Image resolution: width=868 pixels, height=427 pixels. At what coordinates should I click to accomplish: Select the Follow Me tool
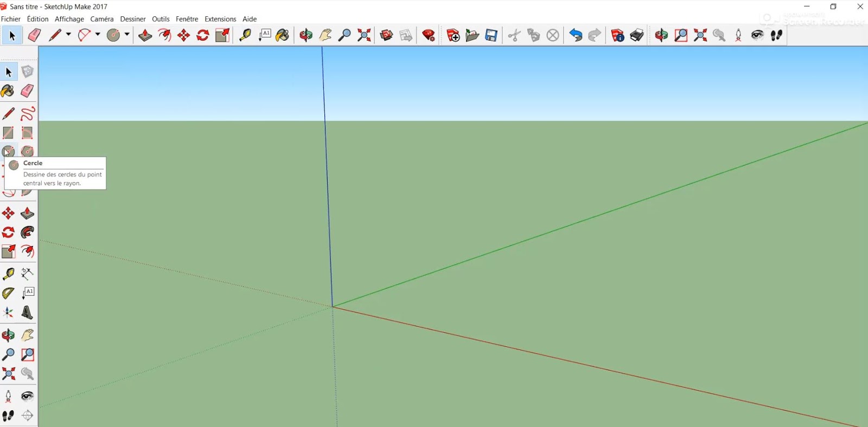[27, 232]
